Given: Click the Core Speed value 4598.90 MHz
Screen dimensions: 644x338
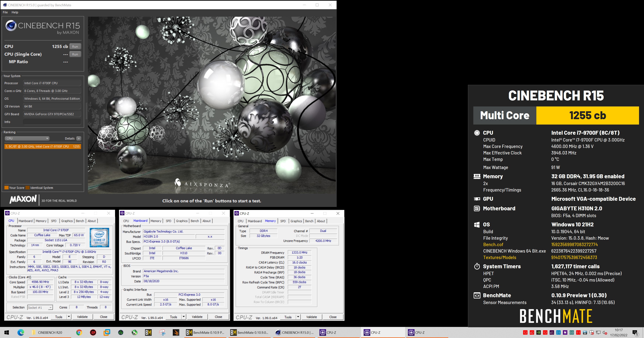Looking at the screenshot, I should (x=41, y=282).
